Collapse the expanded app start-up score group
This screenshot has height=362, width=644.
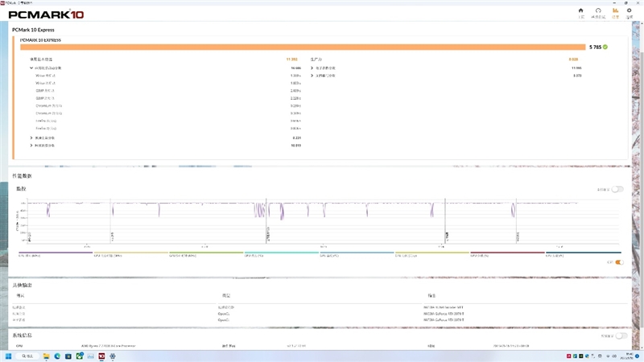click(31, 68)
